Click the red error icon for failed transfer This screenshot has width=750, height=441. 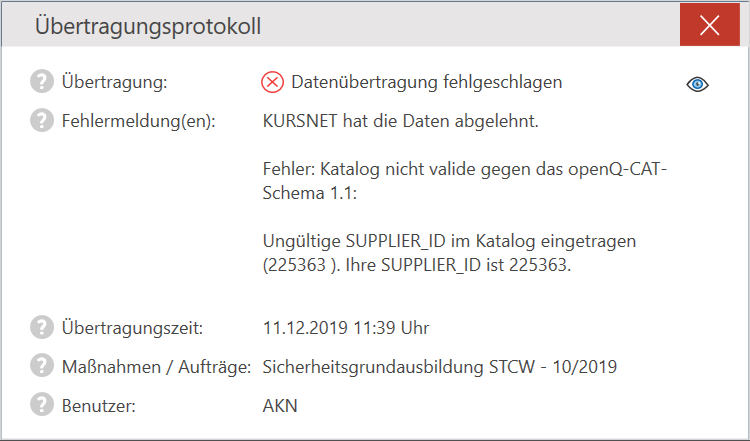(273, 82)
